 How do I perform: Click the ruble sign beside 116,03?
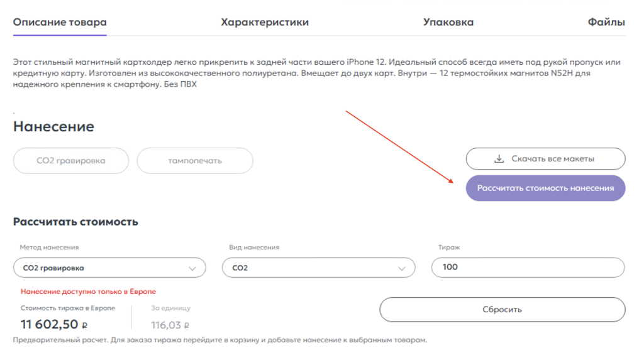tap(186, 325)
